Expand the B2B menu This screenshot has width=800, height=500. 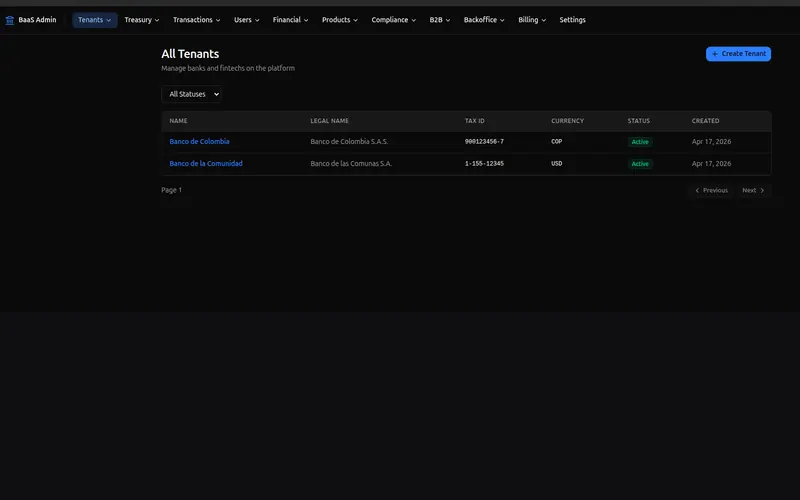(x=439, y=20)
